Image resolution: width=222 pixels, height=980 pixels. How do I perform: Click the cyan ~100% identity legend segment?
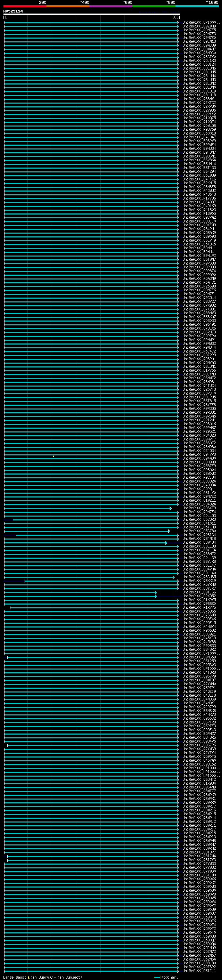click(197, 6)
